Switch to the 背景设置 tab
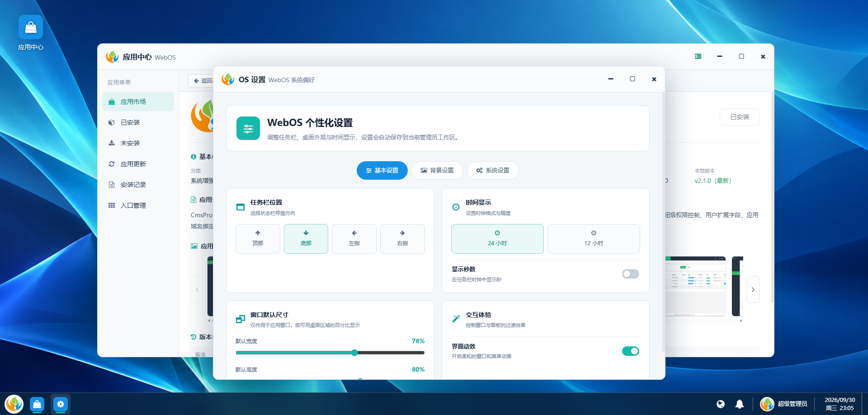This screenshot has height=415, width=868. [437, 171]
